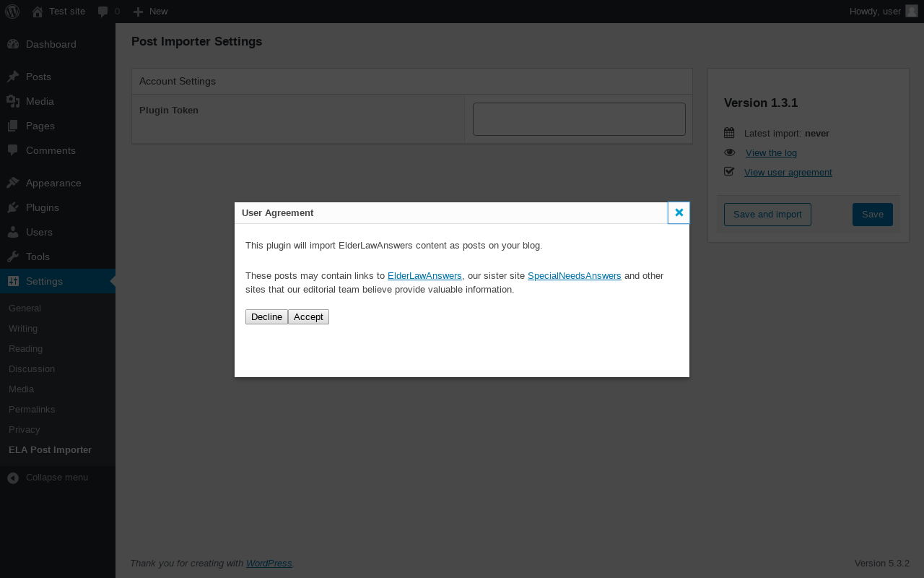The height and width of the screenshot is (578, 924).
Task: Open the ElderLawAnswers link
Action: coord(424,275)
